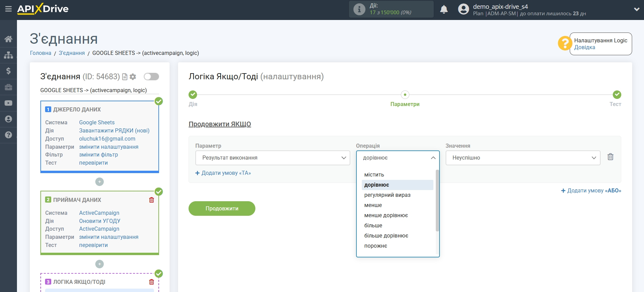
Task: Open Довідка help link
Action: click(x=584, y=47)
